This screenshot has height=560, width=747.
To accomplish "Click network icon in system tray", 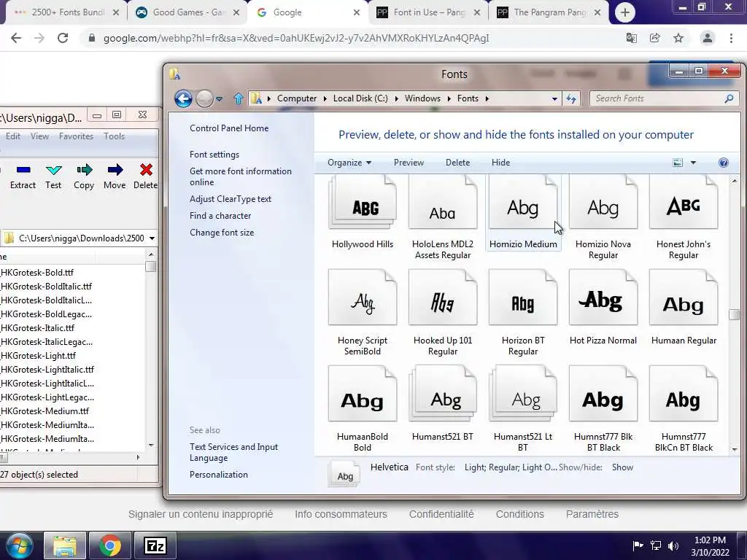I will tap(656, 546).
